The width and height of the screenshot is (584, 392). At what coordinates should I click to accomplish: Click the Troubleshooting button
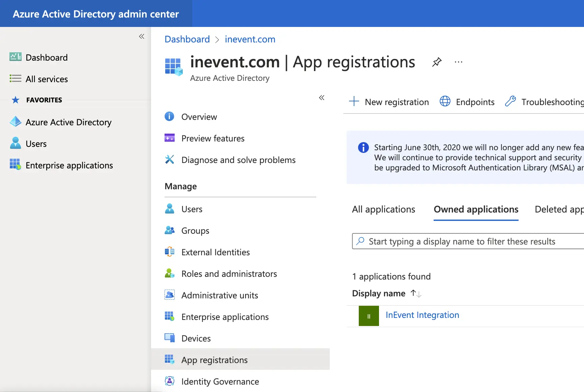(x=544, y=102)
